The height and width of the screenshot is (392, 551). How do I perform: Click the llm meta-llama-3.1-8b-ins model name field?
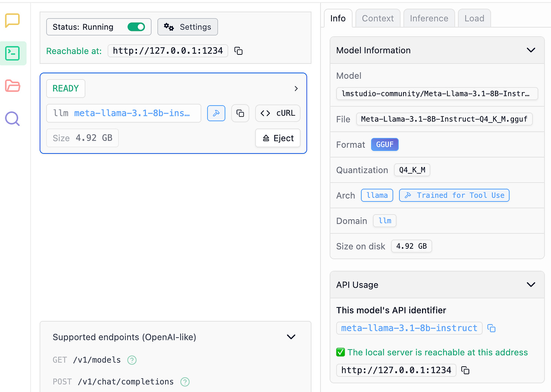(x=124, y=113)
